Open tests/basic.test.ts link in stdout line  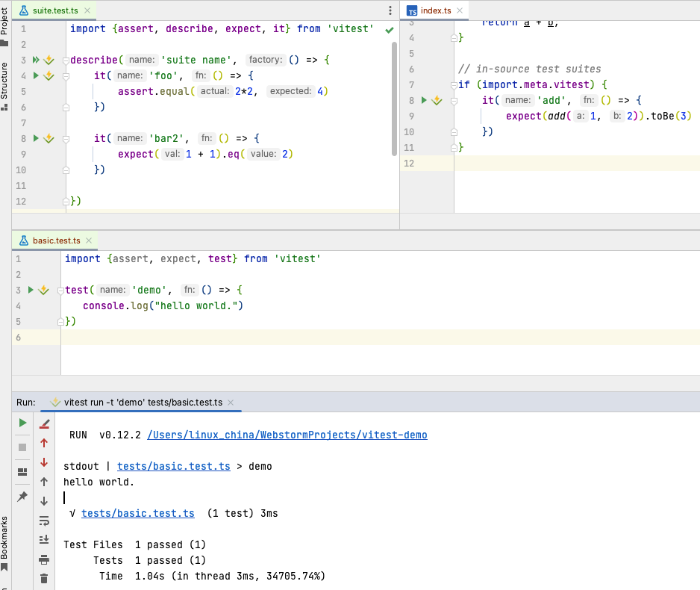(x=174, y=466)
